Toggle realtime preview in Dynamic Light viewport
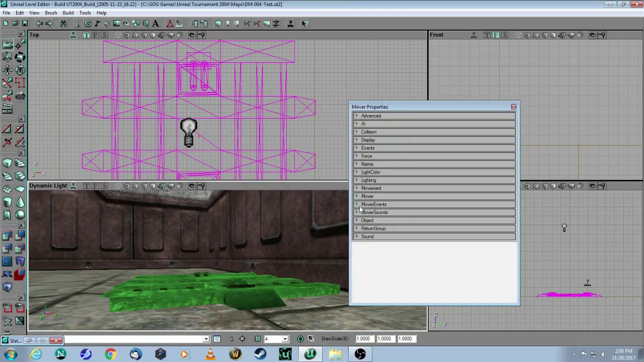Image resolution: width=644 pixels, height=362 pixels. point(73,186)
